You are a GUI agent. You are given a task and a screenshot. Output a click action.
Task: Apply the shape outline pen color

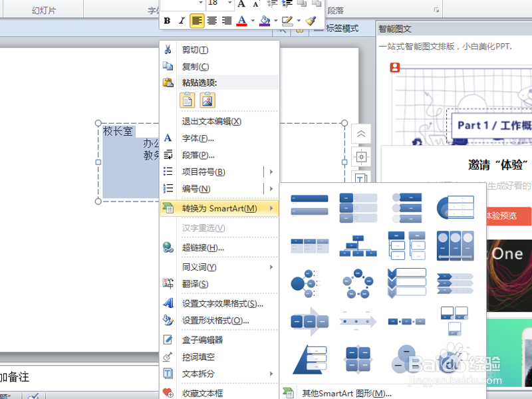point(287,21)
